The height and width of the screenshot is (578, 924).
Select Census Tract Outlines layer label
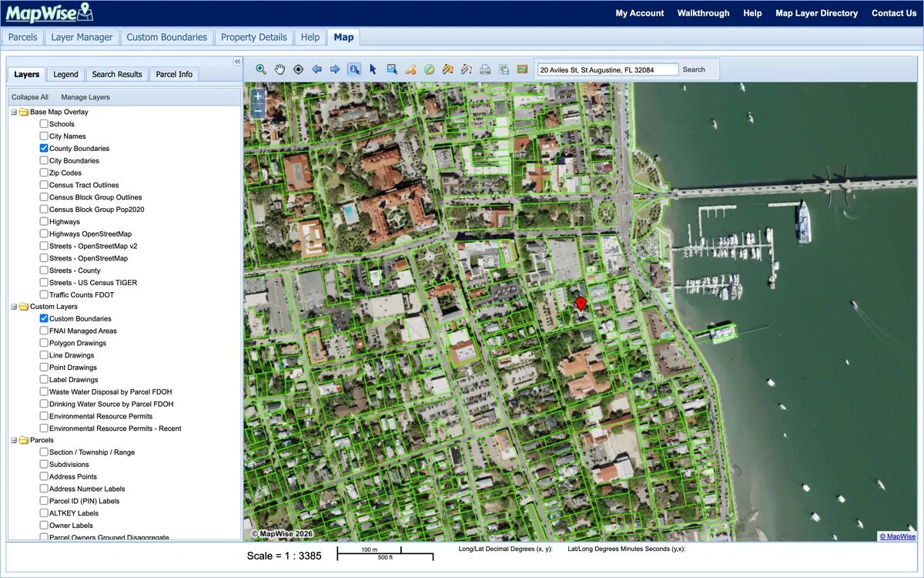pyautogui.click(x=84, y=185)
